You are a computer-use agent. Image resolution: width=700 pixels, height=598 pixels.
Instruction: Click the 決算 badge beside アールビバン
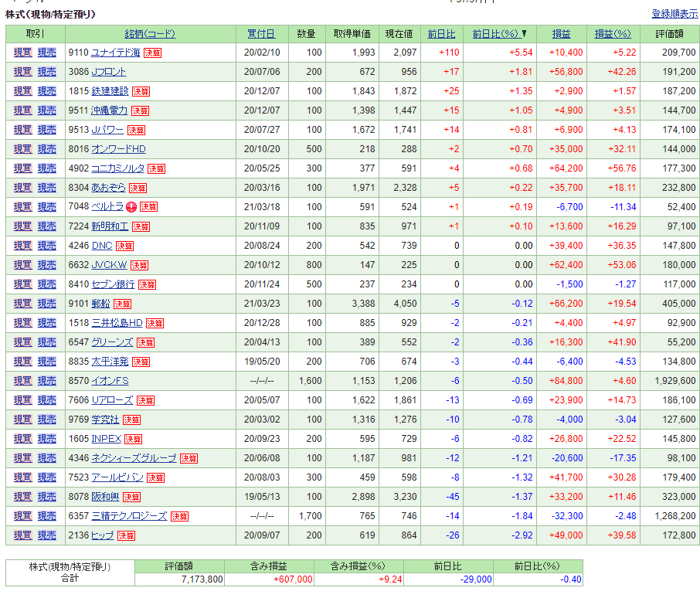(155, 478)
